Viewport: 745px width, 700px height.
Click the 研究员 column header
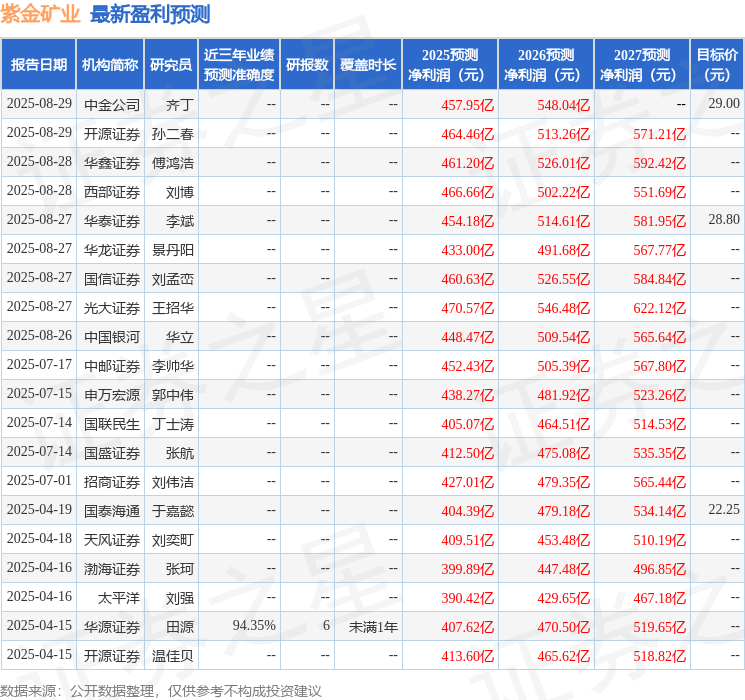tap(171, 65)
